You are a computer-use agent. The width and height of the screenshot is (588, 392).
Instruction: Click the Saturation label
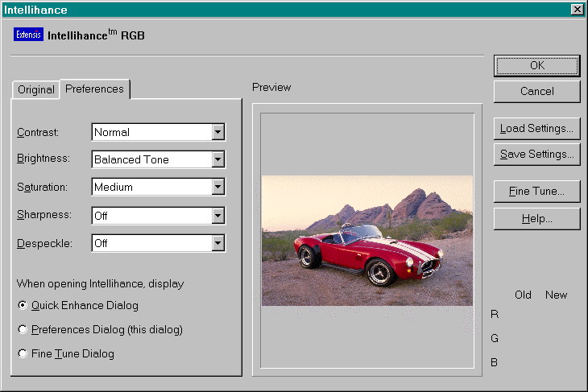click(x=43, y=187)
